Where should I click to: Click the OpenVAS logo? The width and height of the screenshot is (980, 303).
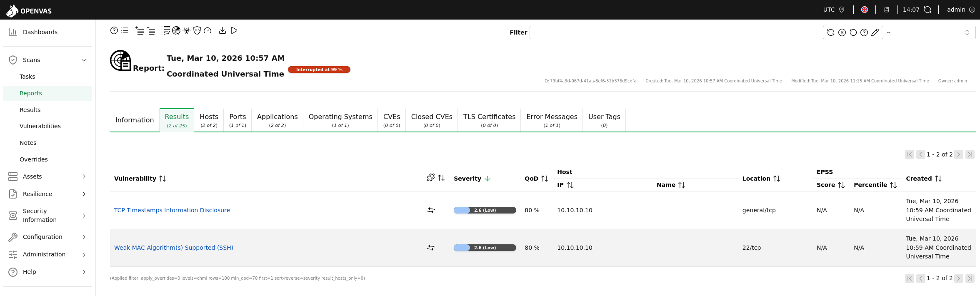click(29, 11)
